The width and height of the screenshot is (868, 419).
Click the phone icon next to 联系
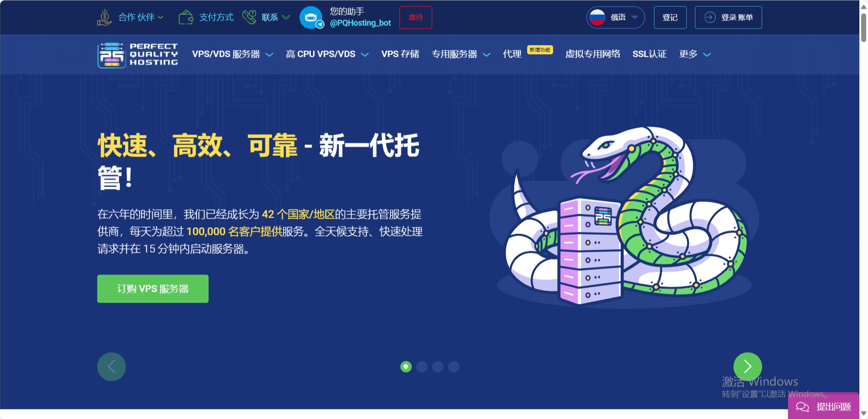249,17
